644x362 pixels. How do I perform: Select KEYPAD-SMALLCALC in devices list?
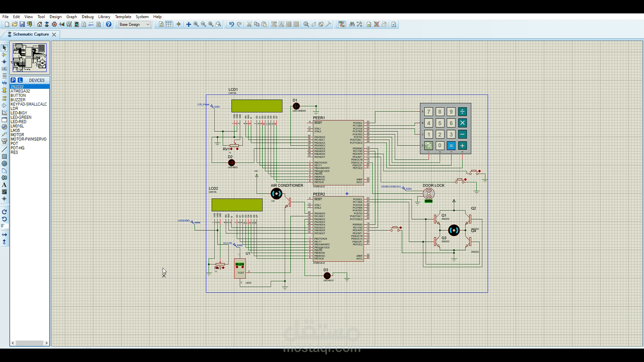(30, 104)
